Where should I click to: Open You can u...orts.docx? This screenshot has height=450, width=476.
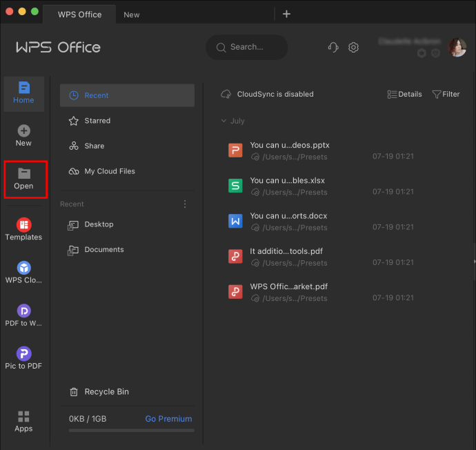(x=288, y=216)
